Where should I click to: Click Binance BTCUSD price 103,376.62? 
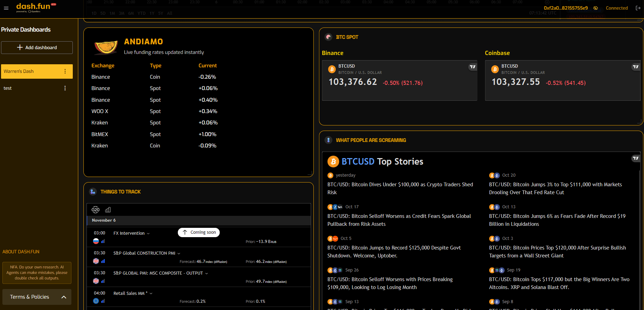pyautogui.click(x=353, y=82)
